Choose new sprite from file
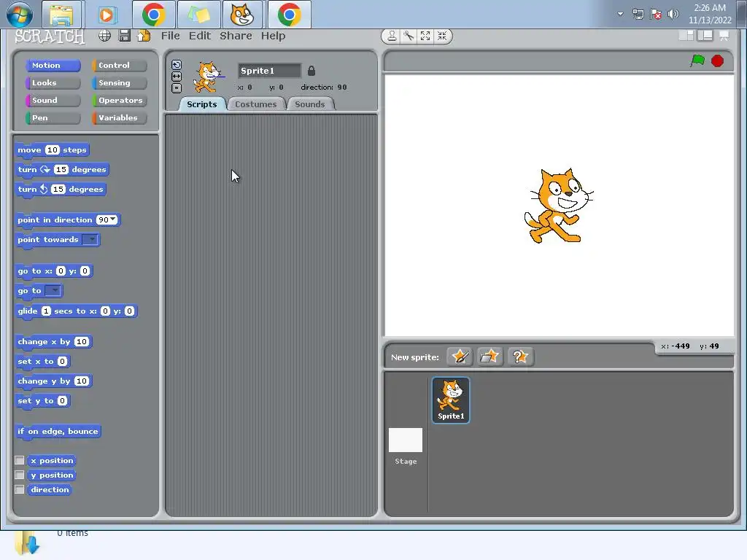The image size is (747, 560). tap(489, 357)
